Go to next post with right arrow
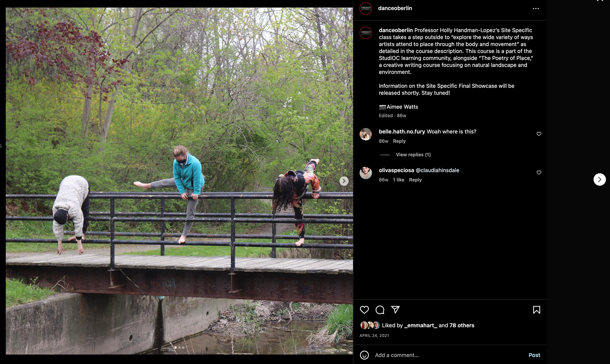This screenshot has width=610, height=364. [600, 179]
